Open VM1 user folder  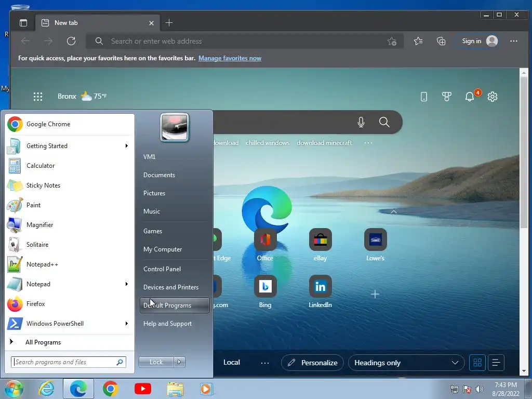[175, 157]
